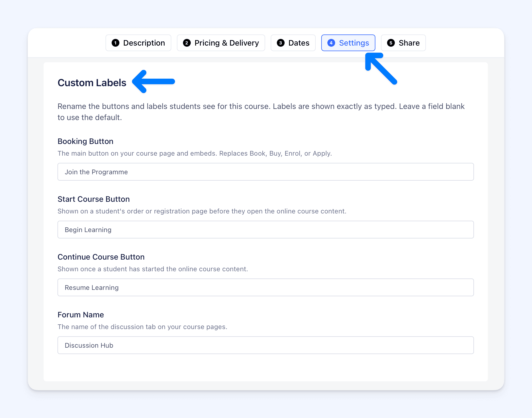This screenshot has width=532, height=418.
Task: Click the Resume Learning text box
Action: coord(265,287)
